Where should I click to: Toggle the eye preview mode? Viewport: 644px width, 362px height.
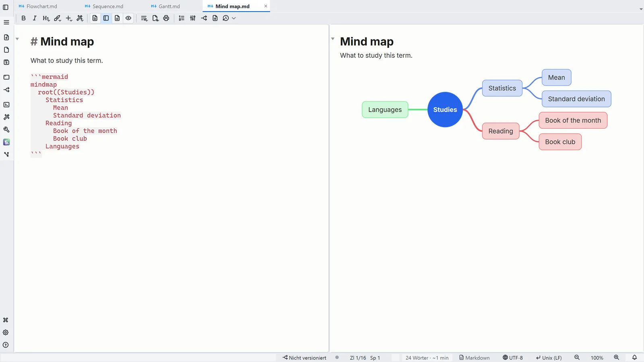(x=128, y=18)
